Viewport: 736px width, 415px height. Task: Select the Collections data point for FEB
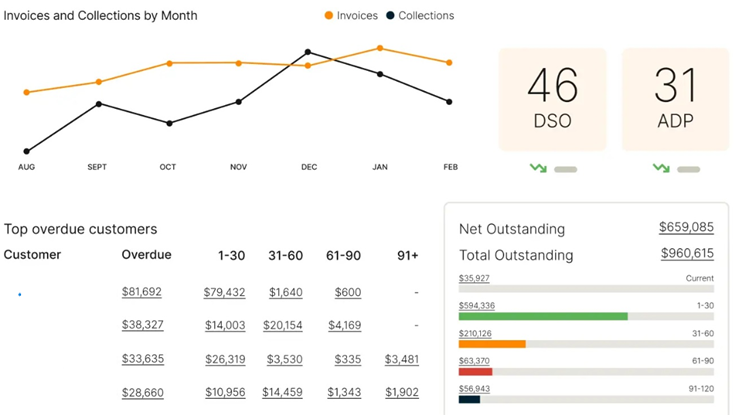tap(449, 101)
